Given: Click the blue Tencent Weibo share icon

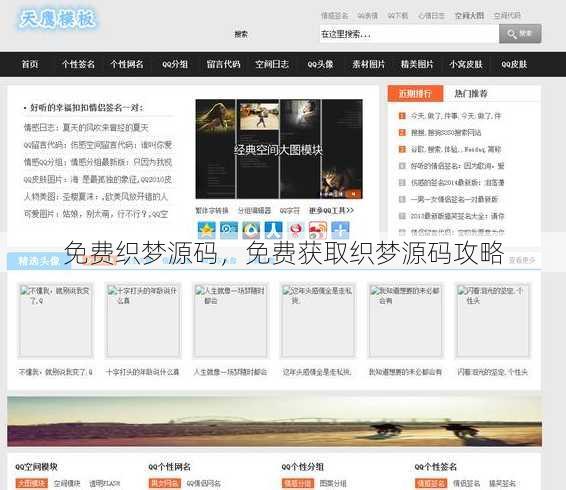Looking at the screenshot, I should 229,230.
